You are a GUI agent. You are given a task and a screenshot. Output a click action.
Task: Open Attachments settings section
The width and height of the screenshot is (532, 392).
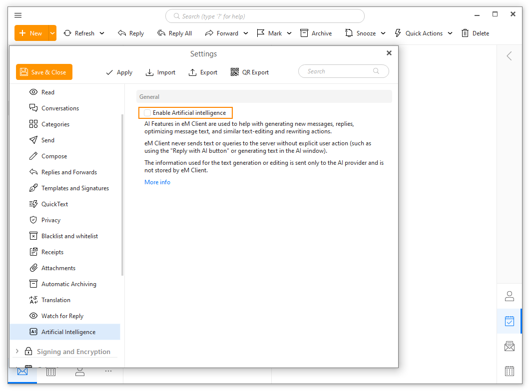tap(65, 268)
